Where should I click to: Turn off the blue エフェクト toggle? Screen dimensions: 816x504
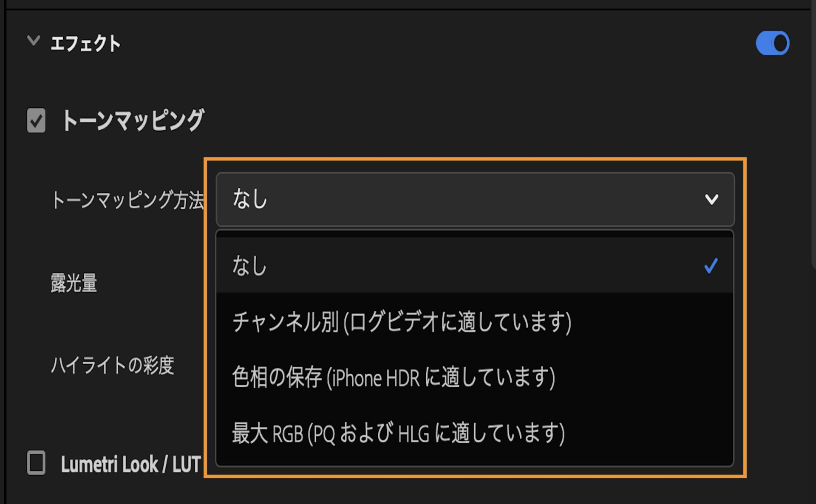click(x=772, y=42)
